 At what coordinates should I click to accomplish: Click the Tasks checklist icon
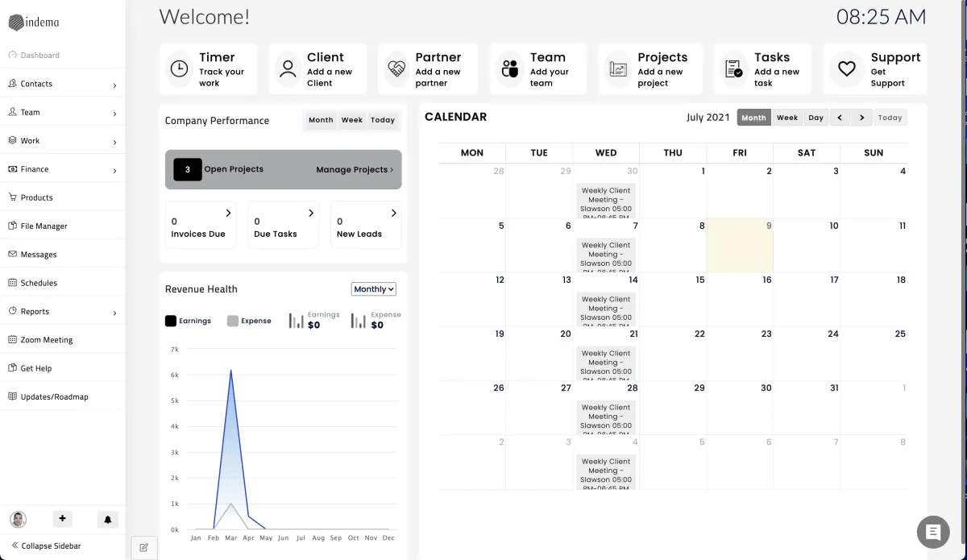pos(733,69)
